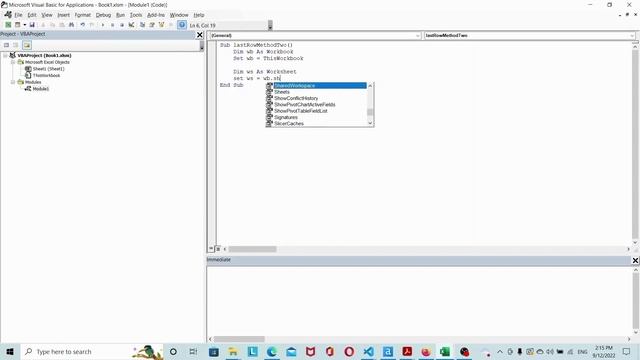640x360 pixels.
Task: Switch to Excel from the taskbar
Action: click(445, 351)
